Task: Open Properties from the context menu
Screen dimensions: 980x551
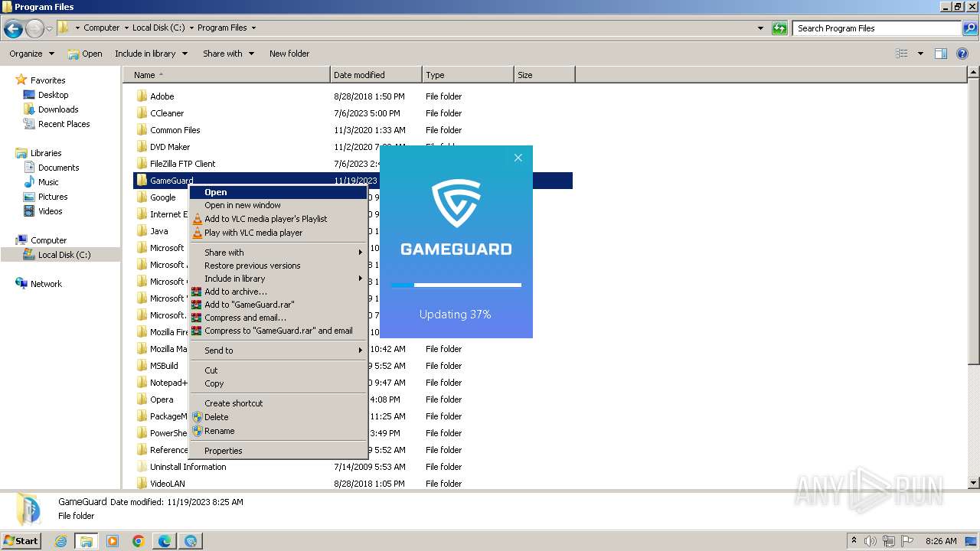Action: [x=279, y=451]
